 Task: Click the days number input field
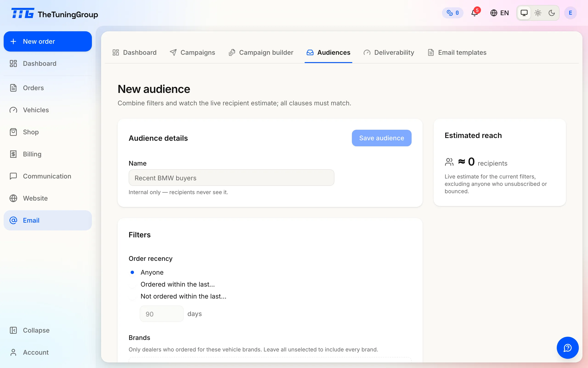pos(161,314)
